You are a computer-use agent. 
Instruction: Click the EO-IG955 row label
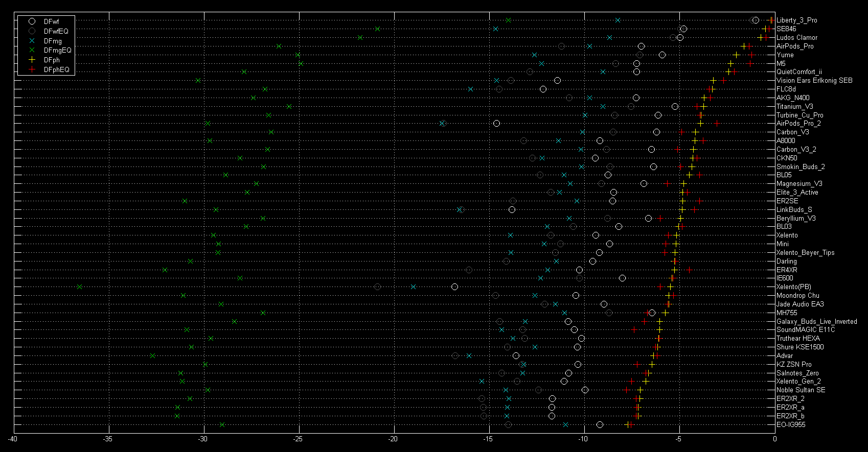791,425
